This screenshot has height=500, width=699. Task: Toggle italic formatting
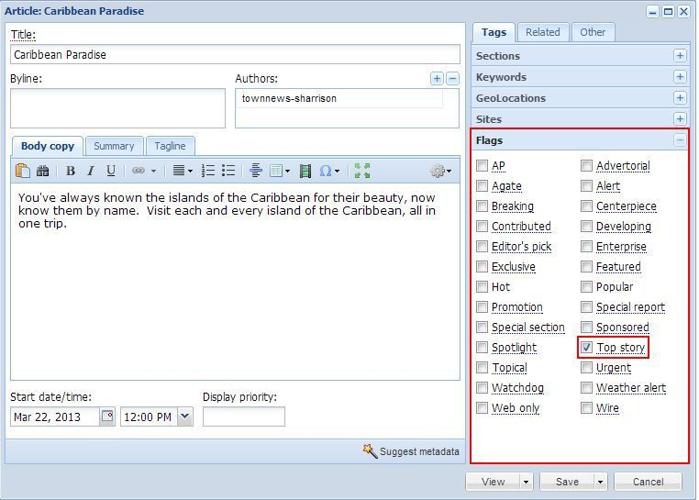point(90,171)
